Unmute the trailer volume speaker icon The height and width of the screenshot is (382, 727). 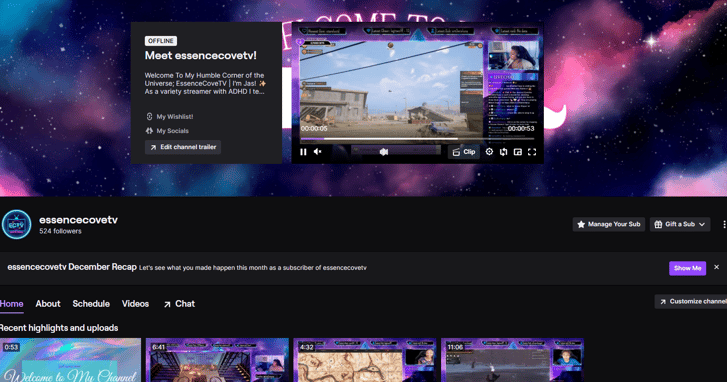(x=318, y=152)
